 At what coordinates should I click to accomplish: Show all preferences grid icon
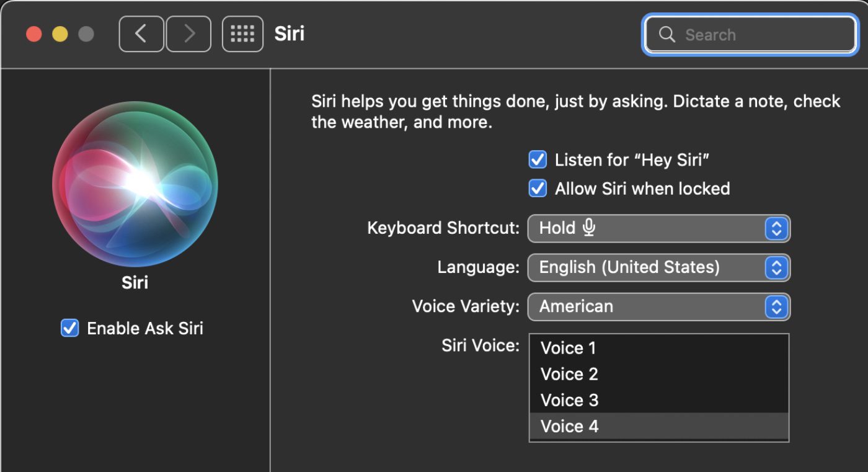[x=242, y=34]
